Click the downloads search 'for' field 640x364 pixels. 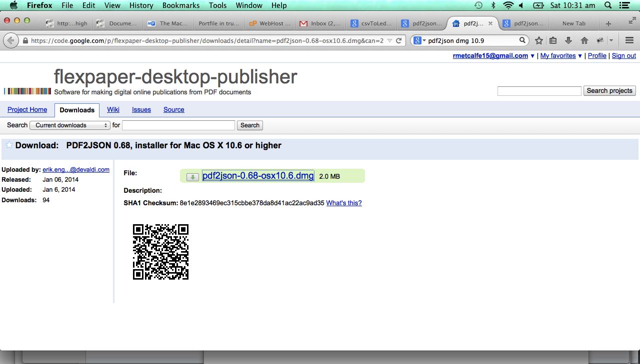(178, 125)
